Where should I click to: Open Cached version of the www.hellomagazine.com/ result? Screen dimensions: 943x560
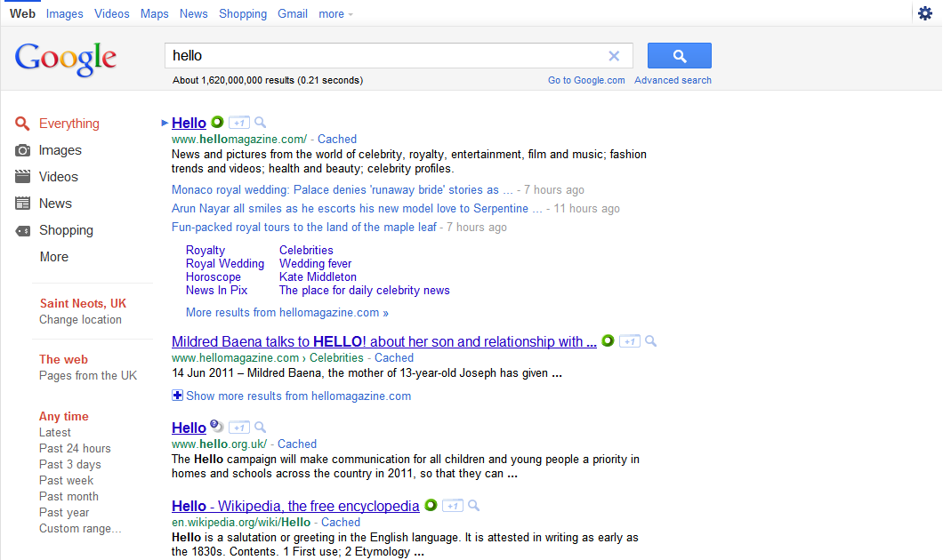[337, 139]
